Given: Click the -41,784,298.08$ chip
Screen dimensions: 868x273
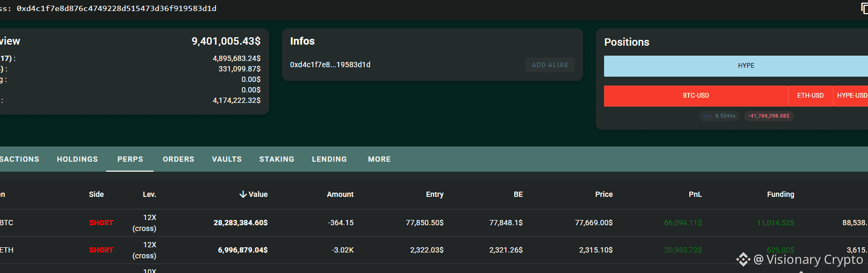Looking at the screenshot, I should pyautogui.click(x=769, y=116).
